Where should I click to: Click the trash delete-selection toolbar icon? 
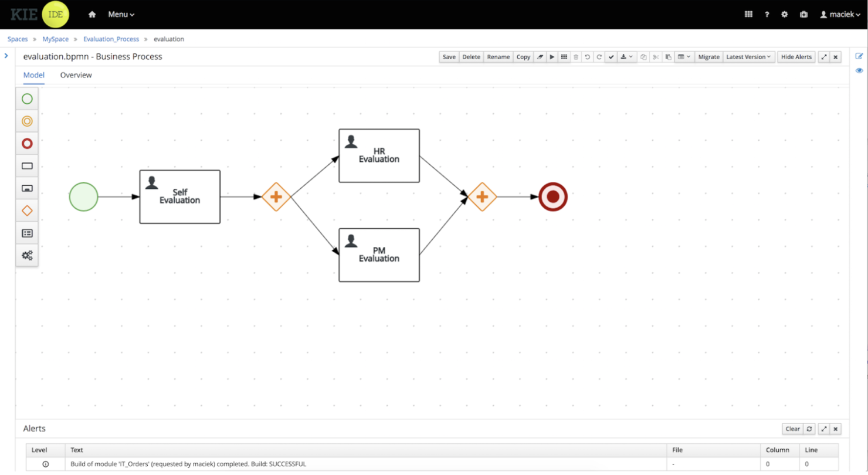[575, 57]
